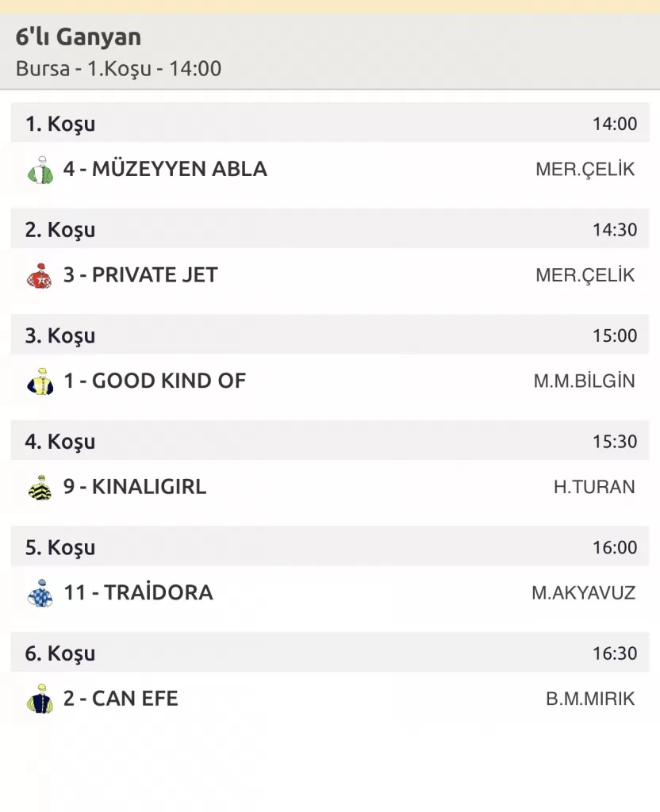Image resolution: width=660 pixels, height=812 pixels.
Task: Click the red jockey silk for PRIVATE JET
Action: point(40,276)
